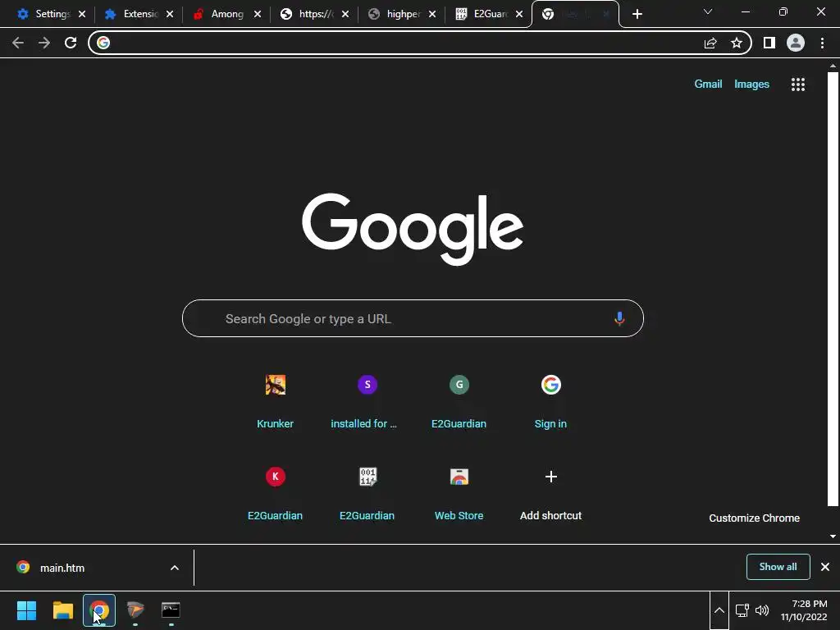Click Customize Chrome
840x630 pixels.
(x=755, y=518)
